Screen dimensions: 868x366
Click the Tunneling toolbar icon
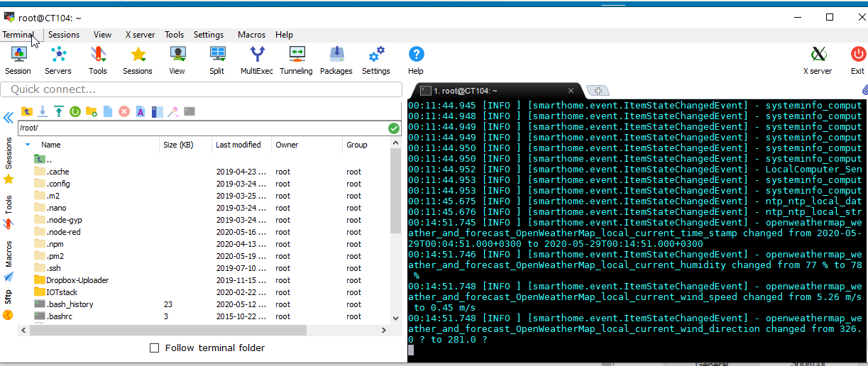pos(296,60)
